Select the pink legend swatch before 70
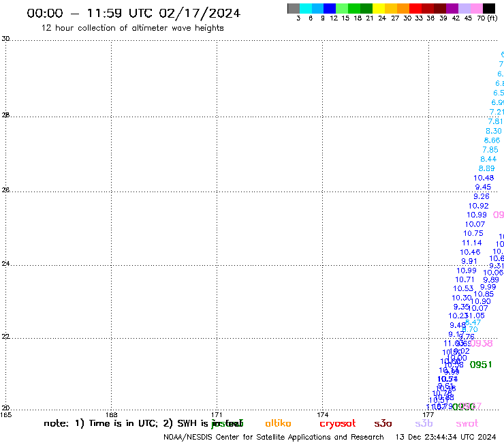This screenshot has width=504, height=443. click(x=477, y=8)
